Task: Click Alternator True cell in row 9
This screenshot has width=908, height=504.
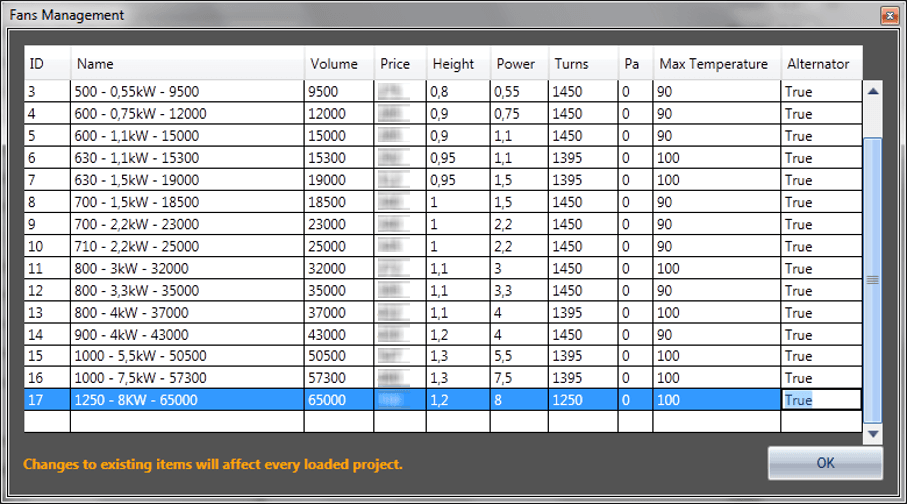Action: [822, 224]
